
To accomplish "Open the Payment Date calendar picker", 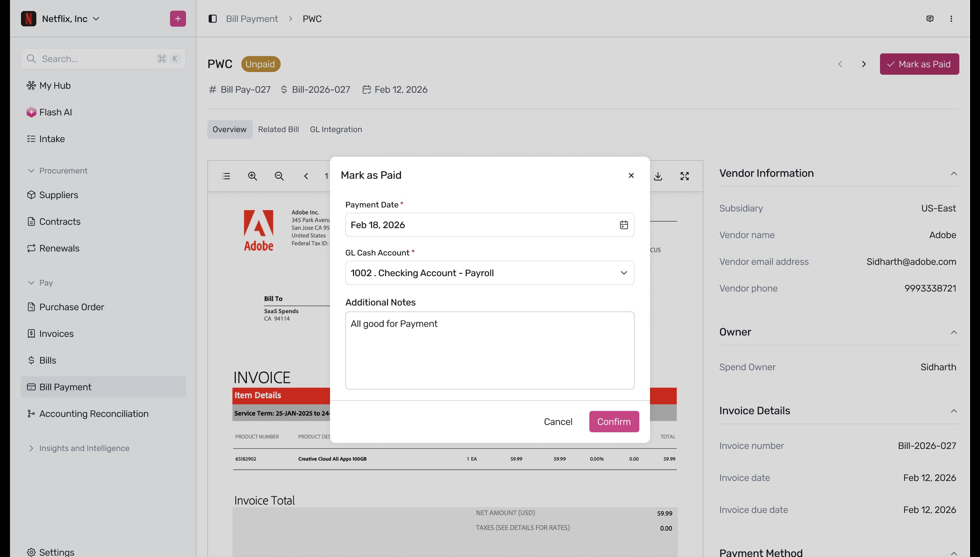I will click(x=623, y=225).
